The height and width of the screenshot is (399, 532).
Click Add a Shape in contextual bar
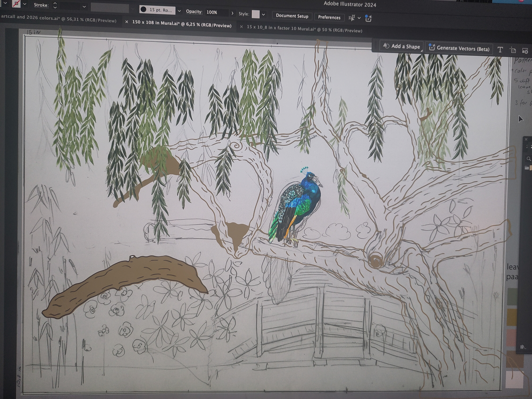(x=401, y=46)
